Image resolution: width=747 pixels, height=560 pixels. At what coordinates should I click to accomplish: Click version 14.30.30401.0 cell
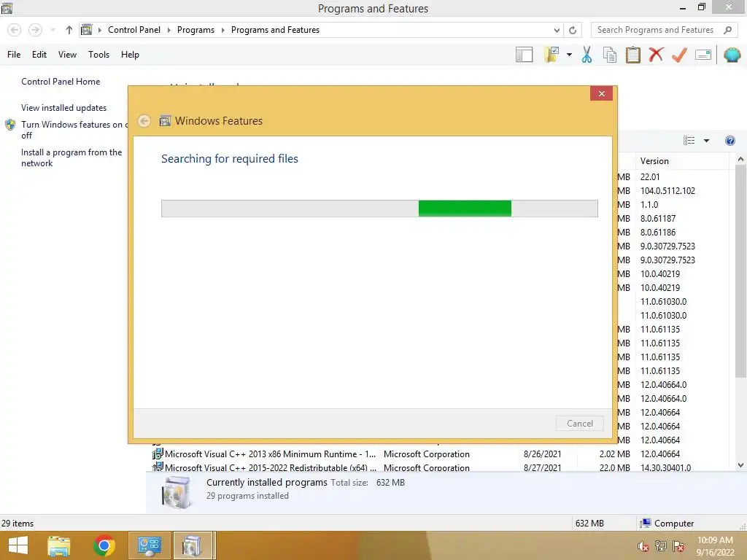[665, 467]
